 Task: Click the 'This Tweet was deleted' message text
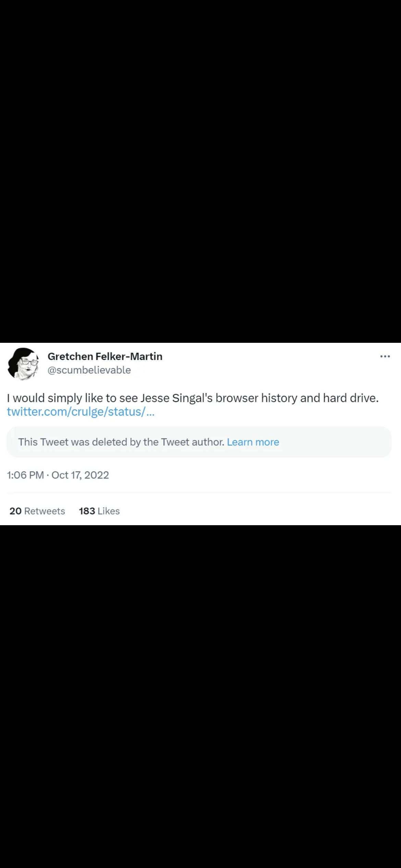(121, 442)
